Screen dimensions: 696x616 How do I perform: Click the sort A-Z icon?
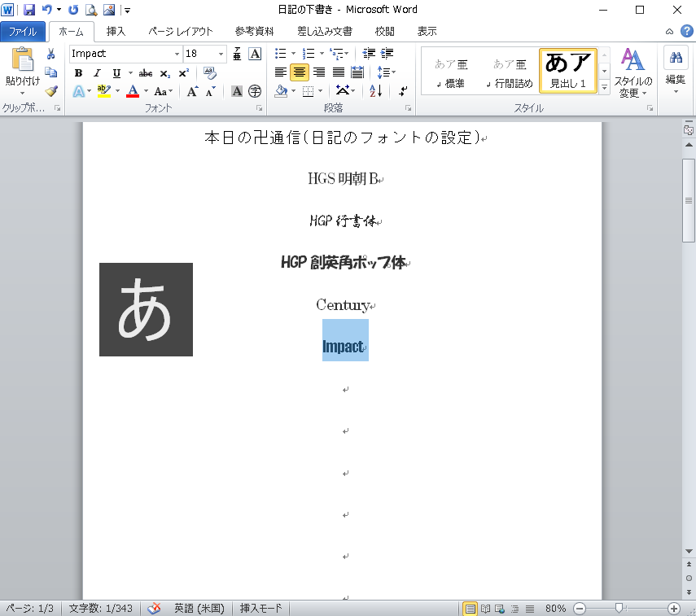click(375, 91)
